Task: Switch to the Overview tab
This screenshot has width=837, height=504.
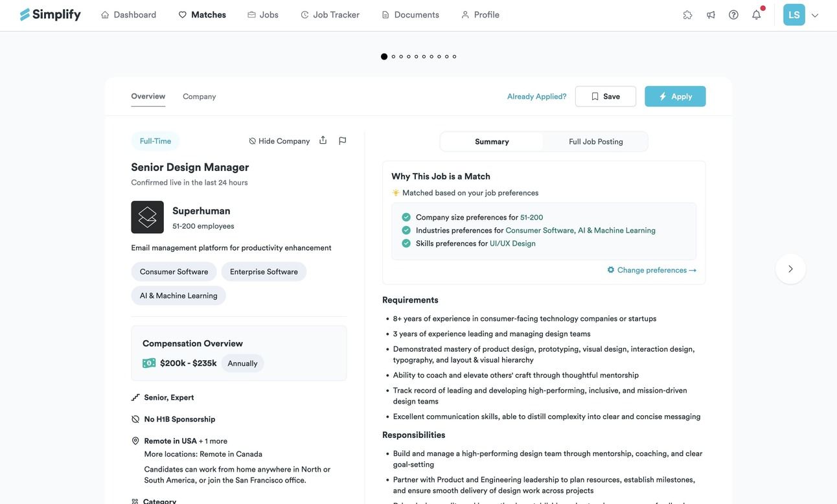Action: (148, 97)
